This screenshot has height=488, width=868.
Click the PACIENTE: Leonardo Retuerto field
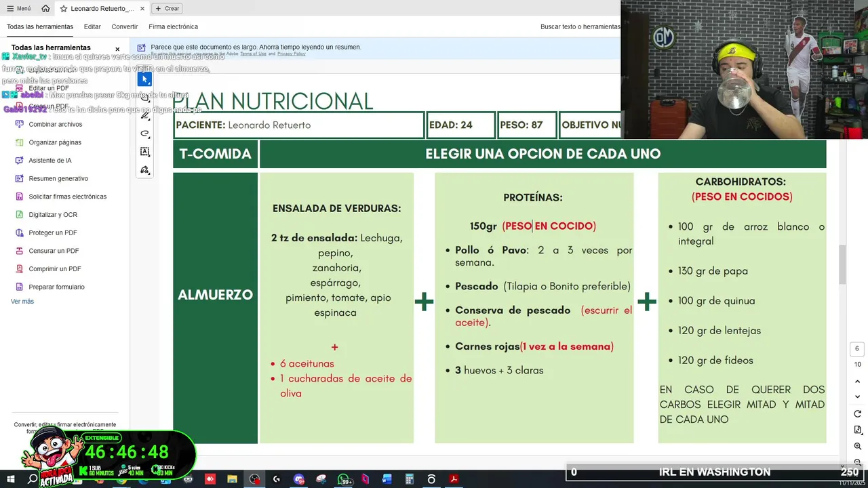click(x=299, y=125)
